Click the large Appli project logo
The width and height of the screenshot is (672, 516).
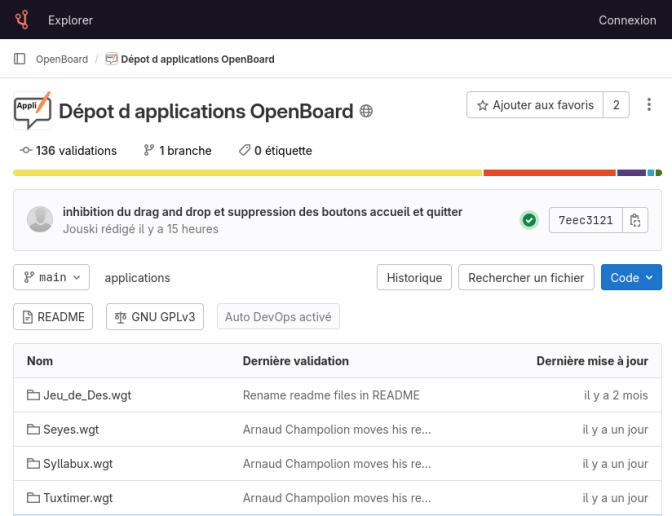tap(33, 111)
